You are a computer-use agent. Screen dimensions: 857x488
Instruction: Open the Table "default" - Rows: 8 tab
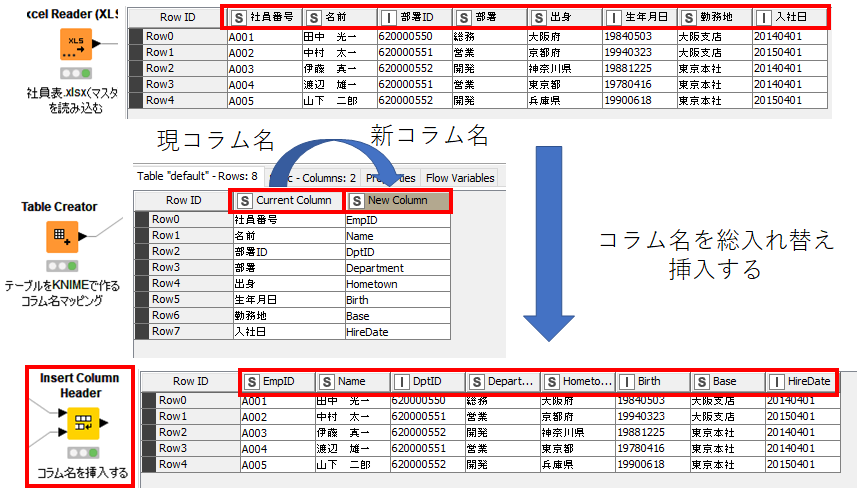point(198,177)
